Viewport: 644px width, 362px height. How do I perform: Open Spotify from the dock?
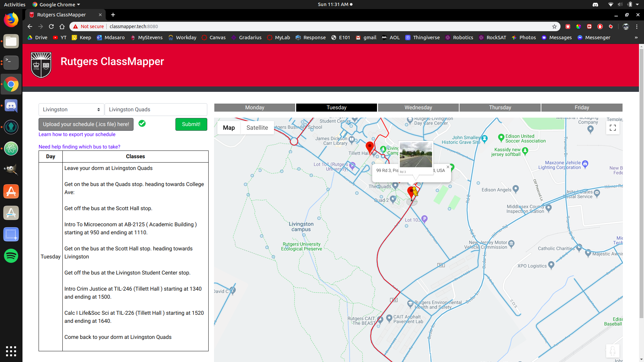click(11, 256)
